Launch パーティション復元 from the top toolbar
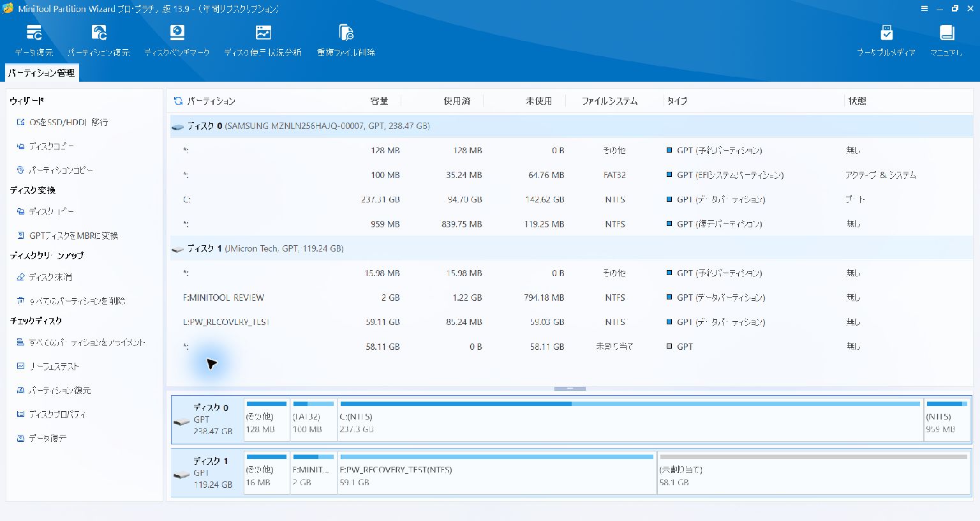This screenshot has width=980, height=521. point(99,41)
